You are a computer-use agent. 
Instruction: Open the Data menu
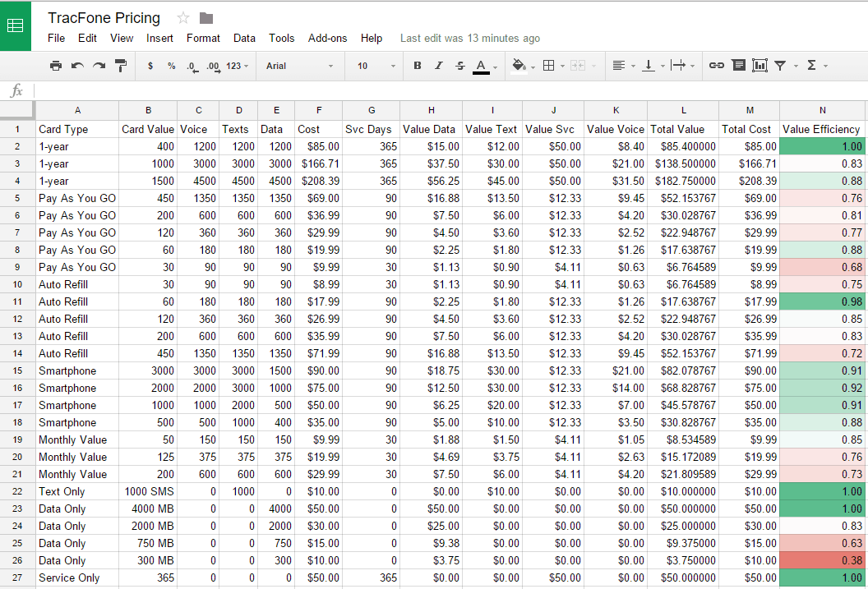tap(244, 38)
